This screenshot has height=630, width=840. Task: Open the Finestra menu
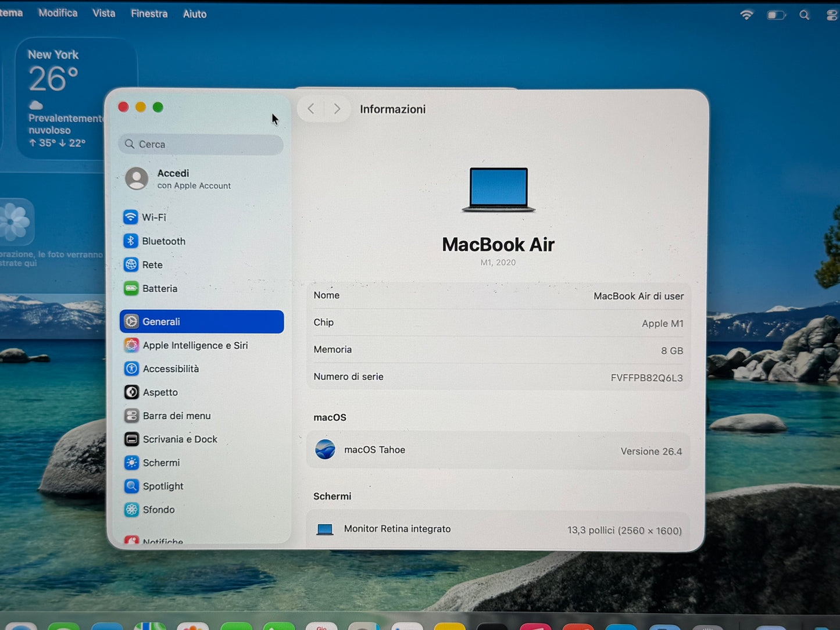pos(149,13)
